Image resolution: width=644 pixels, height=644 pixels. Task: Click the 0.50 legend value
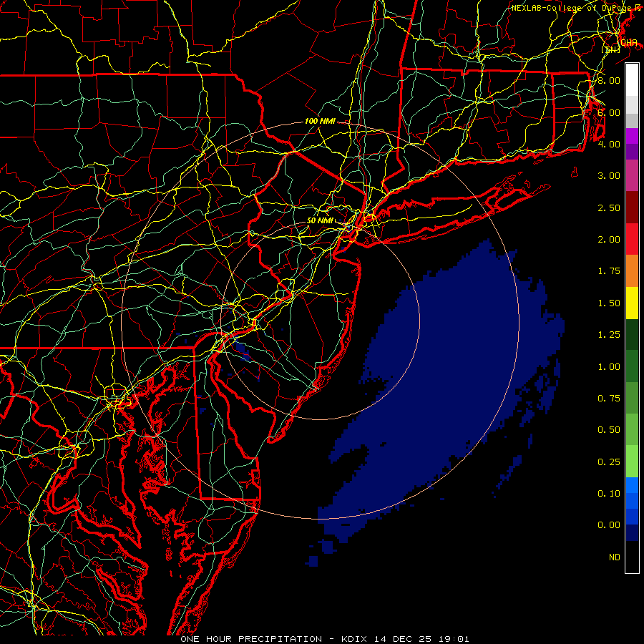[608, 430]
